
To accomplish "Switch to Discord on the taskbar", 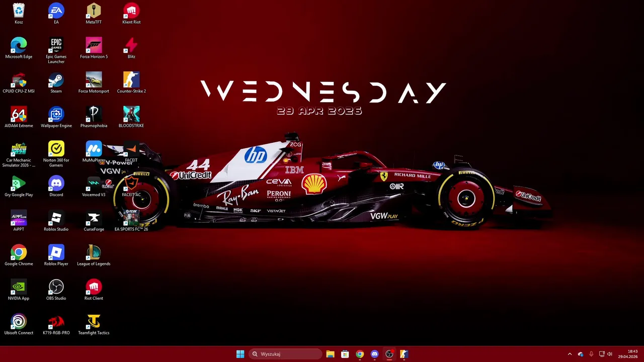I will [374, 354].
